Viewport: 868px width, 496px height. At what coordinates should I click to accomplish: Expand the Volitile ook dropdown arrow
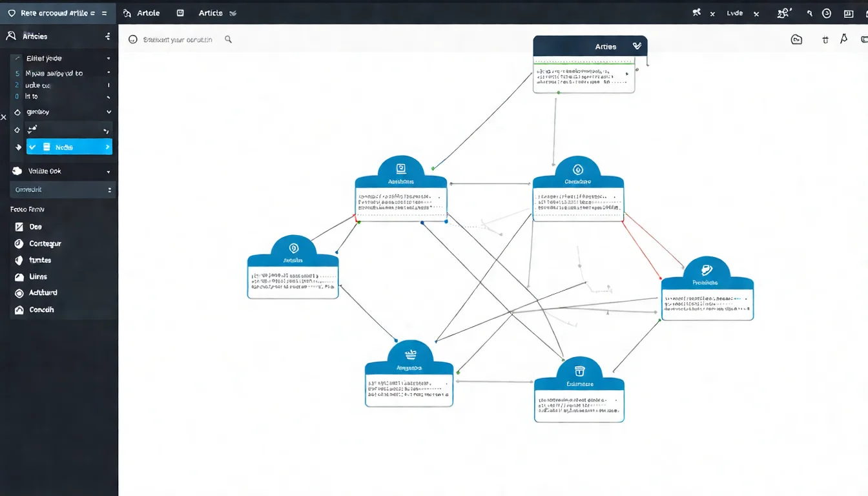click(x=108, y=172)
